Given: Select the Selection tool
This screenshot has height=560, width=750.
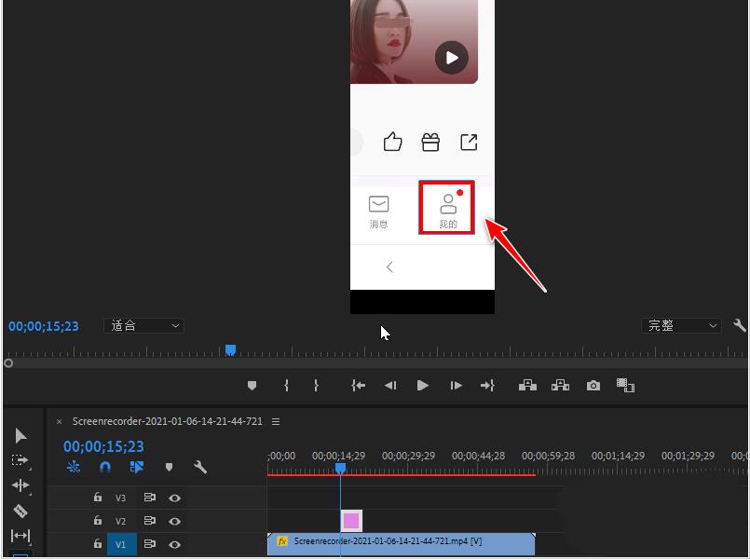Looking at the screenshot, I should pos(19,435).
